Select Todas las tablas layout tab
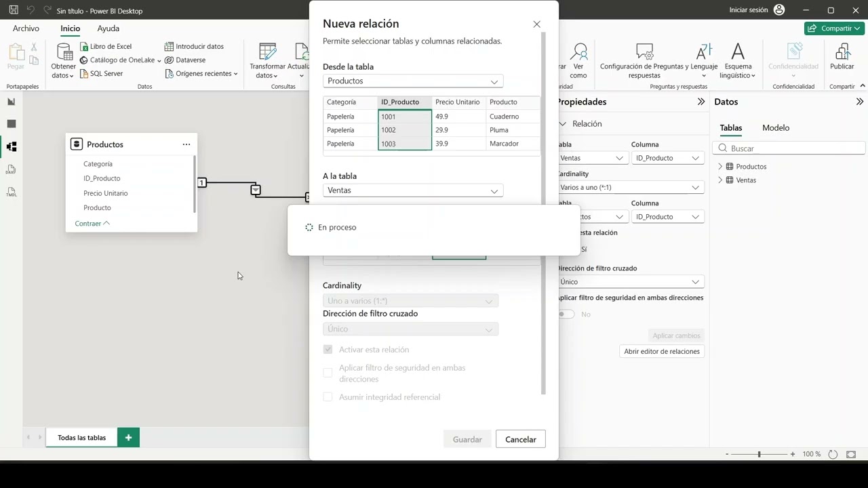Screen dimensions: 868x488 point(81,438)
